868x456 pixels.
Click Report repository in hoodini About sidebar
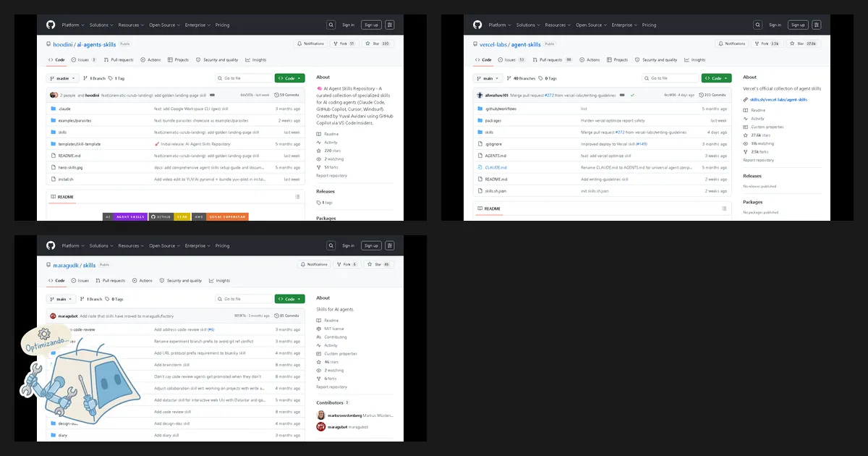click(331, 175)
